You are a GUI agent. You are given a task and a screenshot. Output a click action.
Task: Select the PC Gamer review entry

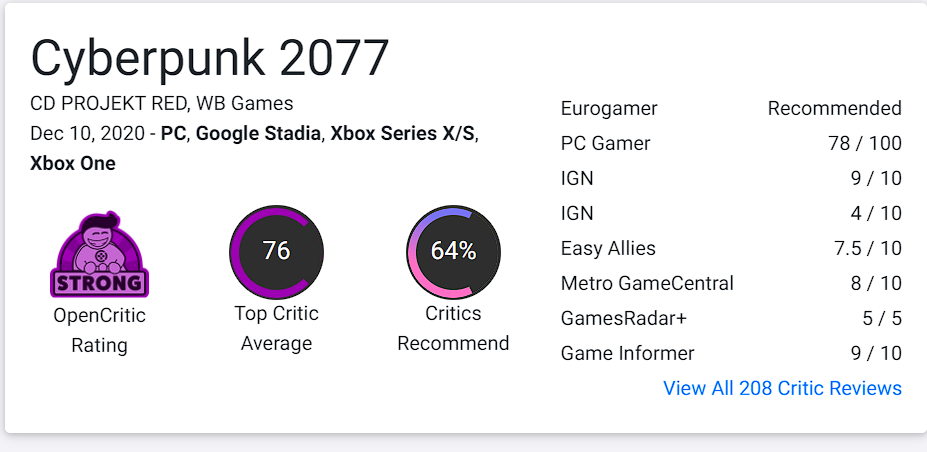[731, 144]
